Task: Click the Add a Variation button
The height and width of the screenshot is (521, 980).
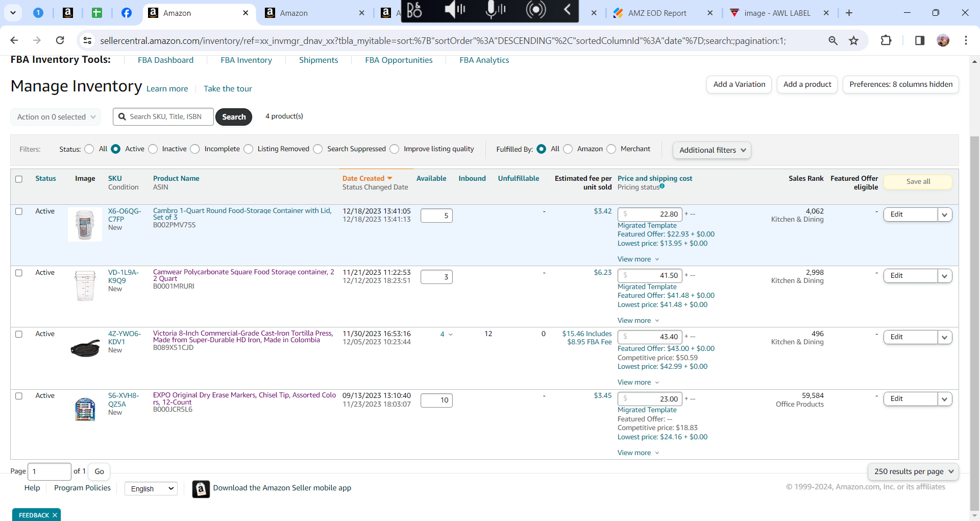Action: coord(739,85)
